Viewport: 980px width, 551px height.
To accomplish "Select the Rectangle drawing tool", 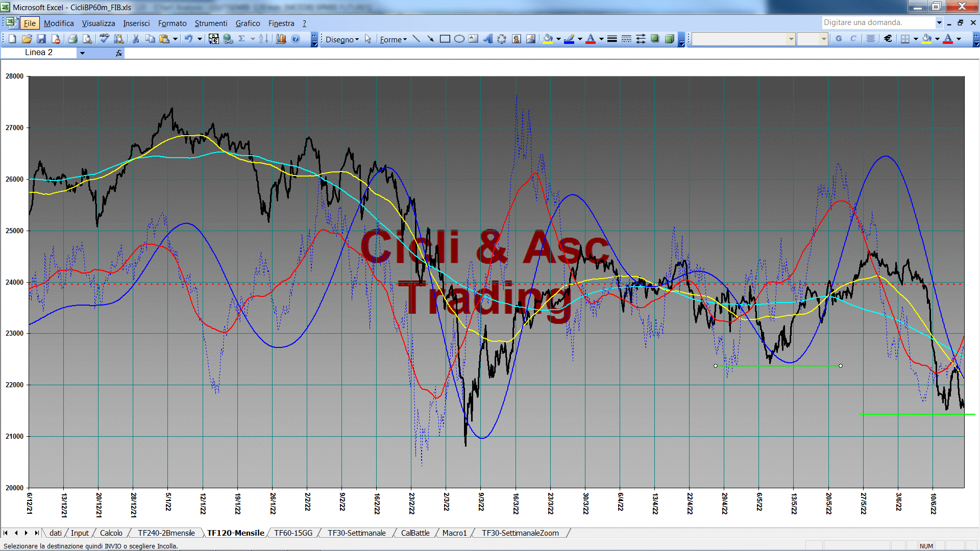I will [x=445, y=39].
